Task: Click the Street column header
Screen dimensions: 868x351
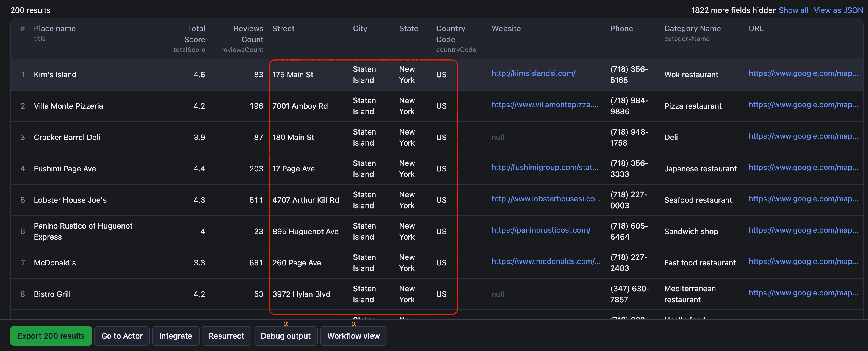Action: tap(283, 28)
